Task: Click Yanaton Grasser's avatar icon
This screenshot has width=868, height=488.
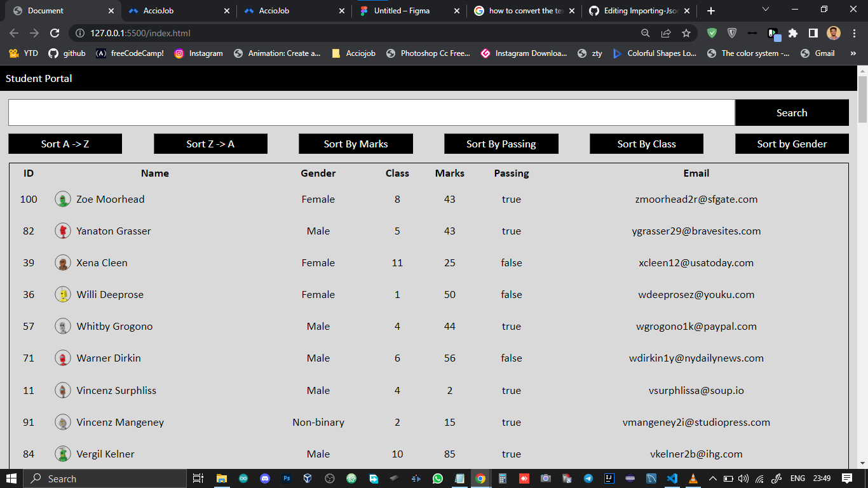Action: point(63,231)
